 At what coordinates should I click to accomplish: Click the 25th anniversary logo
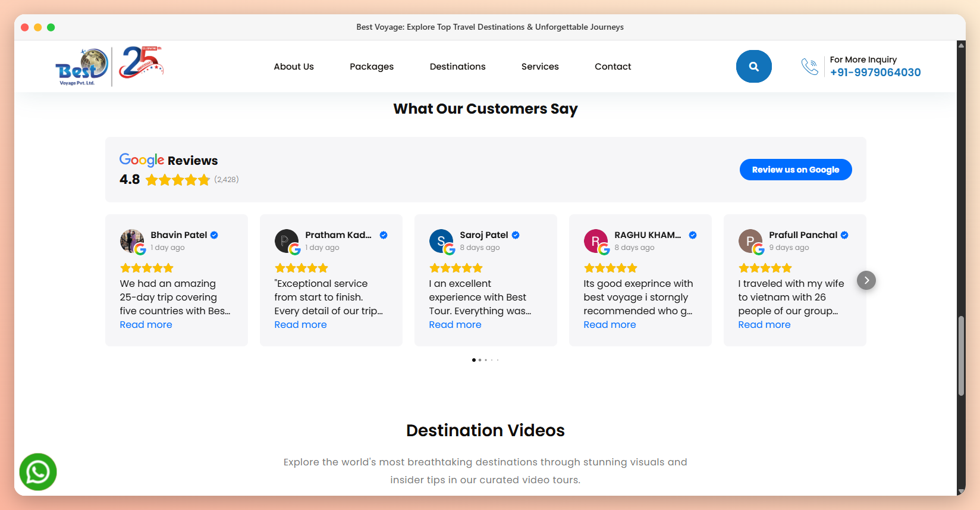(x=141, y=62)
